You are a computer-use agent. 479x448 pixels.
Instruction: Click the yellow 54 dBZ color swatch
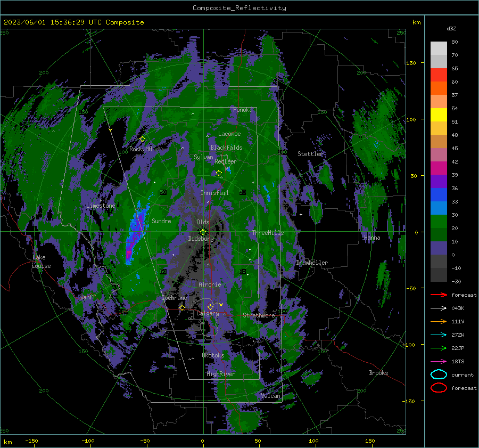[x=439, y=115]
